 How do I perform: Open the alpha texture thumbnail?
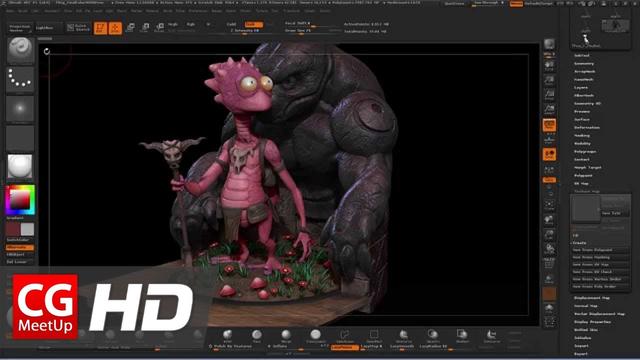20,109
